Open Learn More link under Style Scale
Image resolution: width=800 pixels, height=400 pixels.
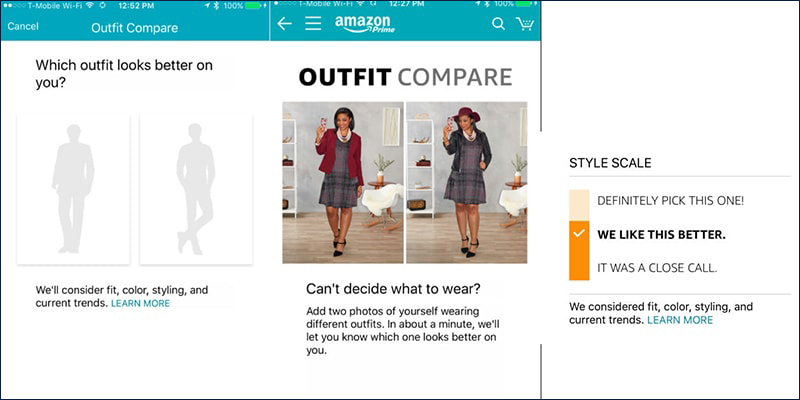click(x=680, y=320)
